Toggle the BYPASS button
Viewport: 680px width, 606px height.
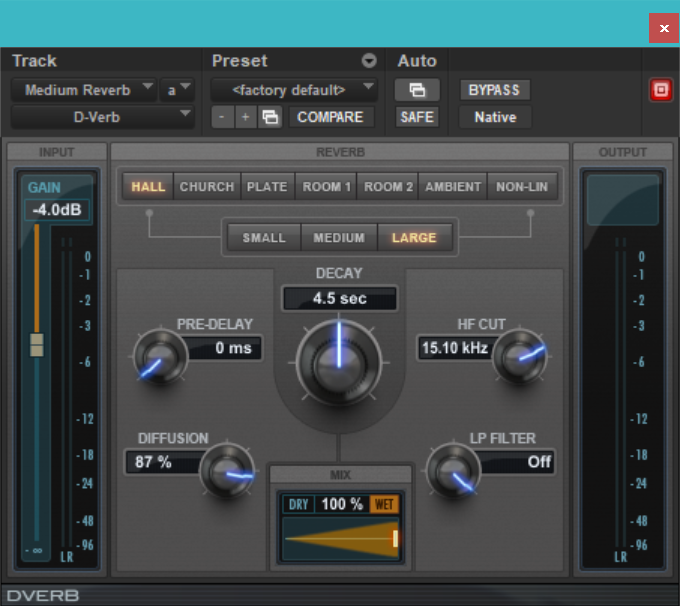coord(494,90)
